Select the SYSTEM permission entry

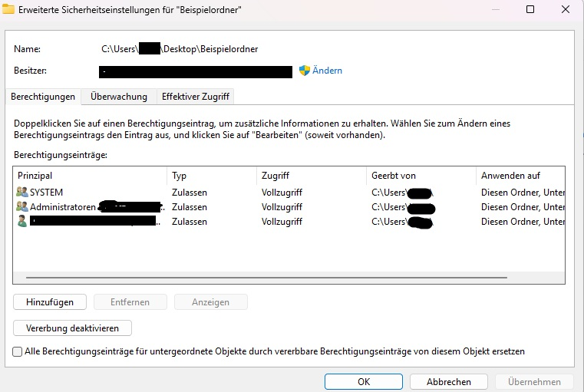point(289,193)
